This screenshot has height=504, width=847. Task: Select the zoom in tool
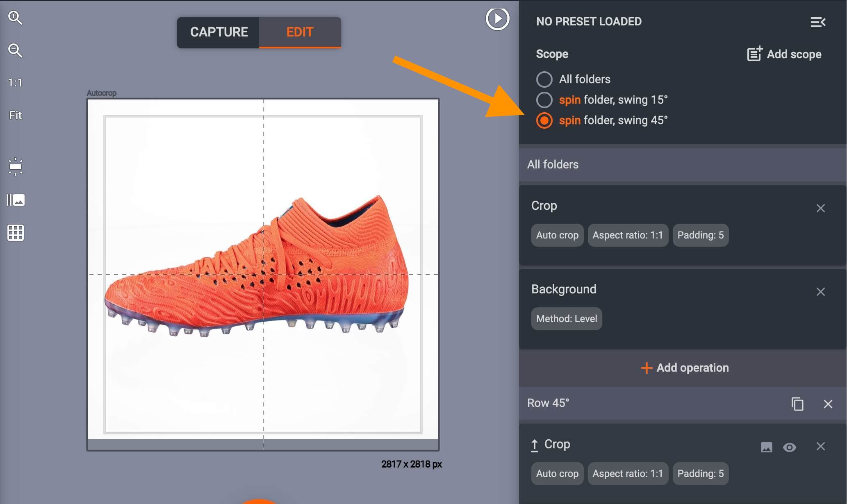coord(15,18)
